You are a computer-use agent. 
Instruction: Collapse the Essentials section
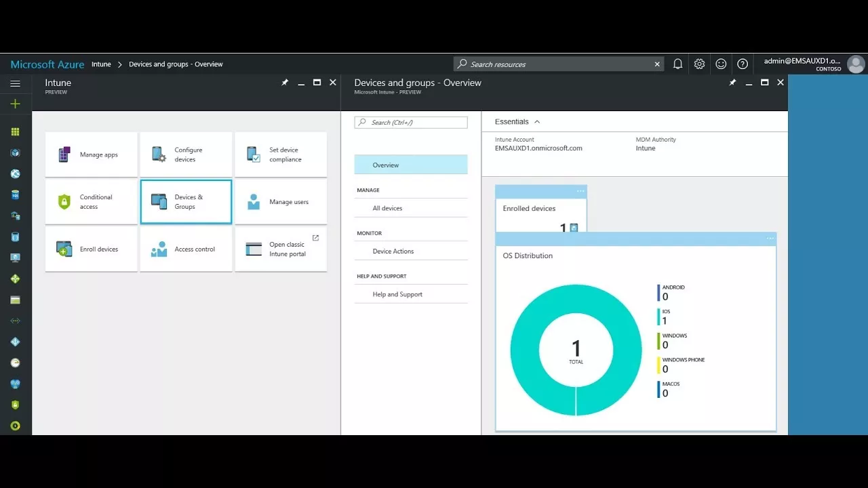tap(536, 121)
